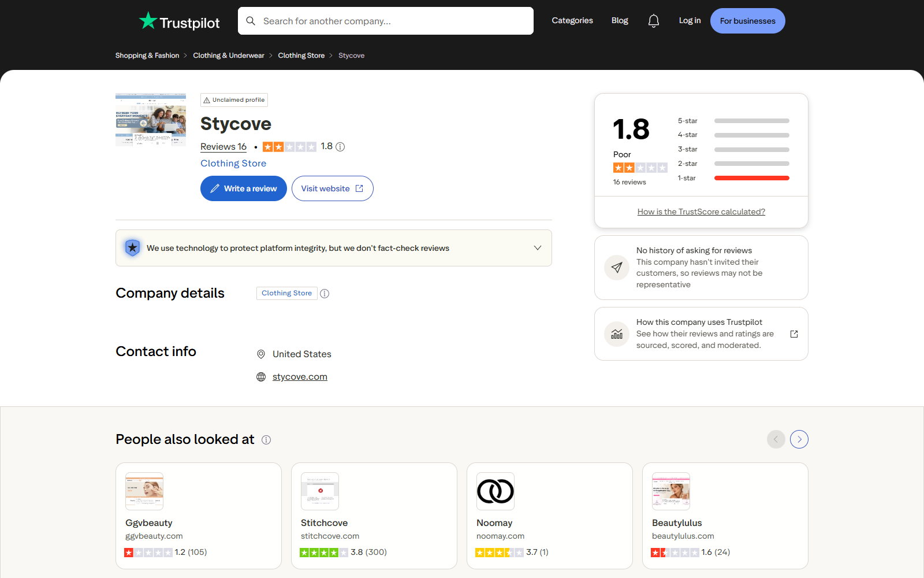Open 'How is the TrustScore calculated?' link
The width and height of the screenshot is (924, 578).
click(701, 212)
